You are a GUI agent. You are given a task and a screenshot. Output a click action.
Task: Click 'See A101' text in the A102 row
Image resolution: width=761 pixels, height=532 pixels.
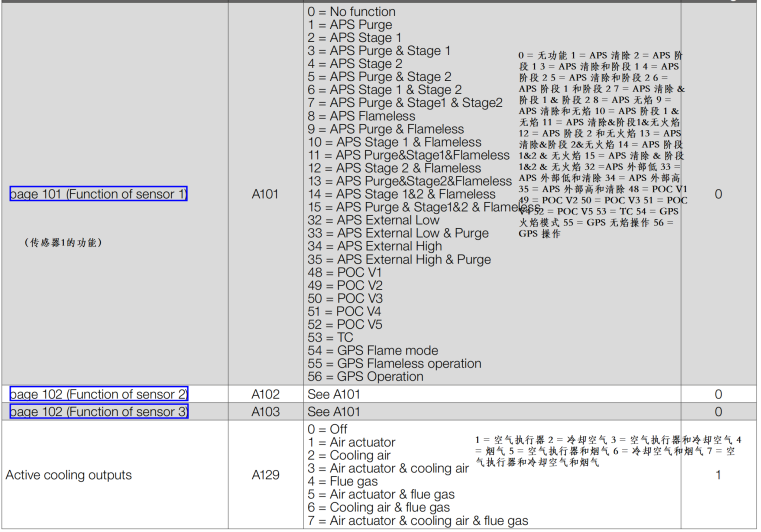point(334,395)
